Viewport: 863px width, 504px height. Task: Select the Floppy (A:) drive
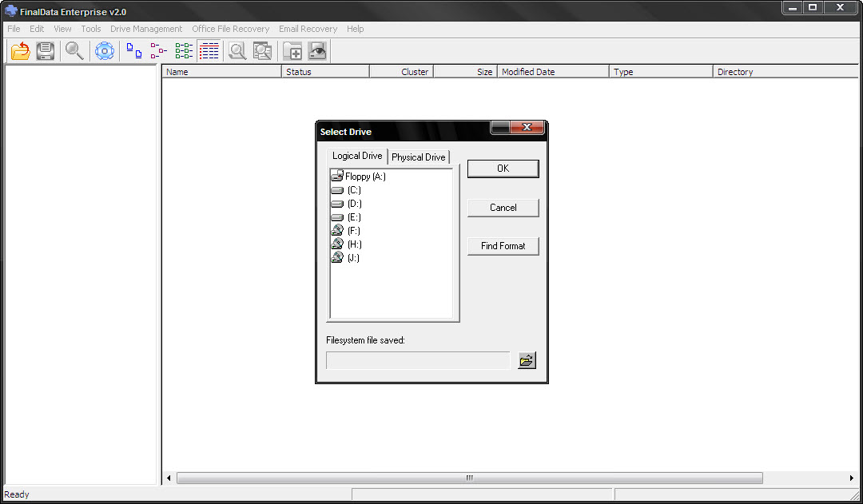click(x=358, y=176)
